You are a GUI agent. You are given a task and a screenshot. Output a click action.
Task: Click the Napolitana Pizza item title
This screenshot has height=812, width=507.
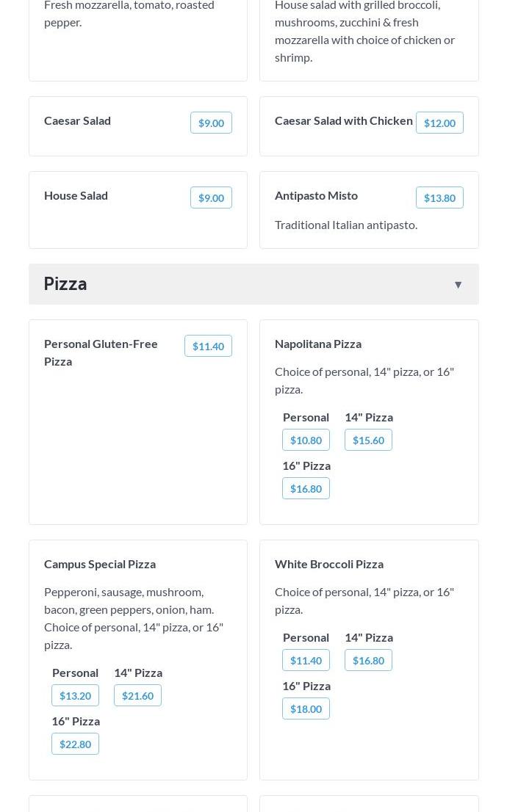(318, 344)
